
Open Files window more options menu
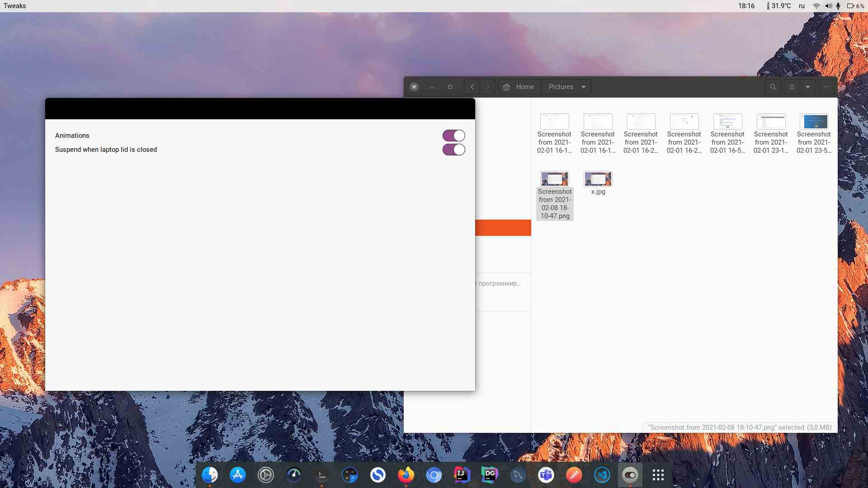pos(827,87)
